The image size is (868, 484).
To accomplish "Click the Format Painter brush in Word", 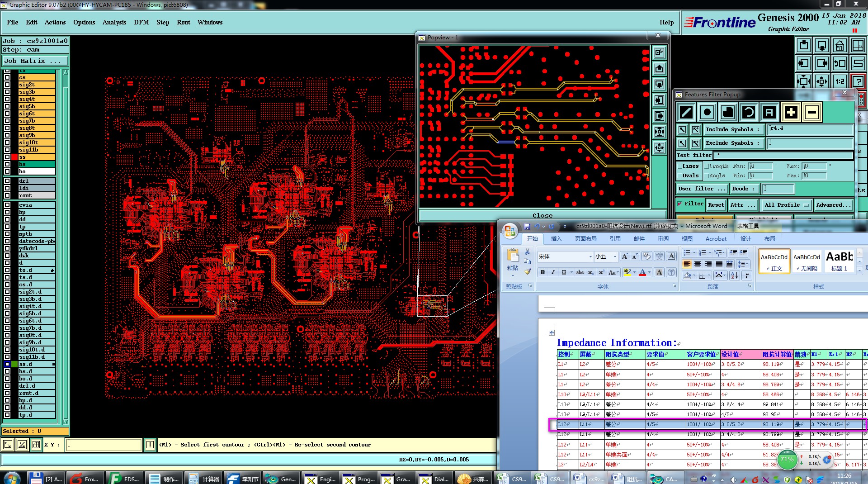I will [x=527, y=271].
